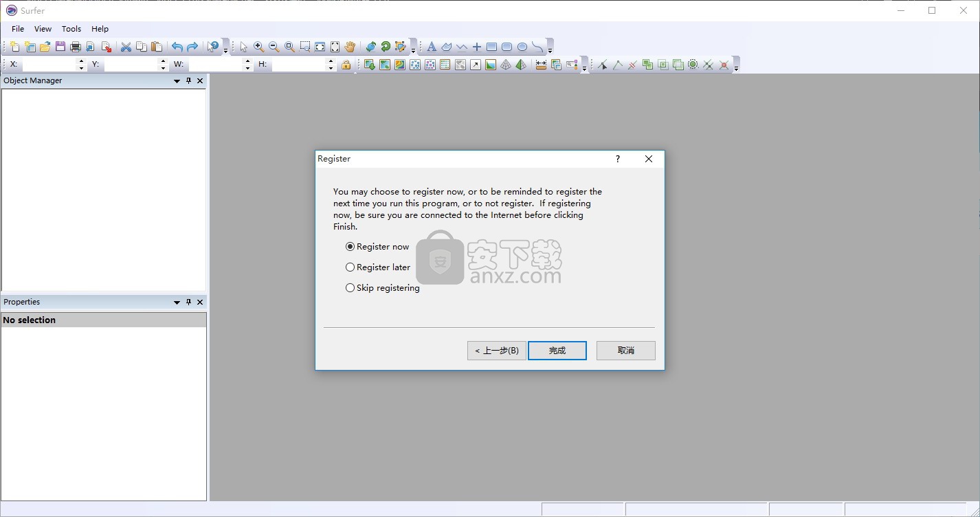Create a new 3D surface map
Viewport: 980px width, 517px height.
click(521, 65)
